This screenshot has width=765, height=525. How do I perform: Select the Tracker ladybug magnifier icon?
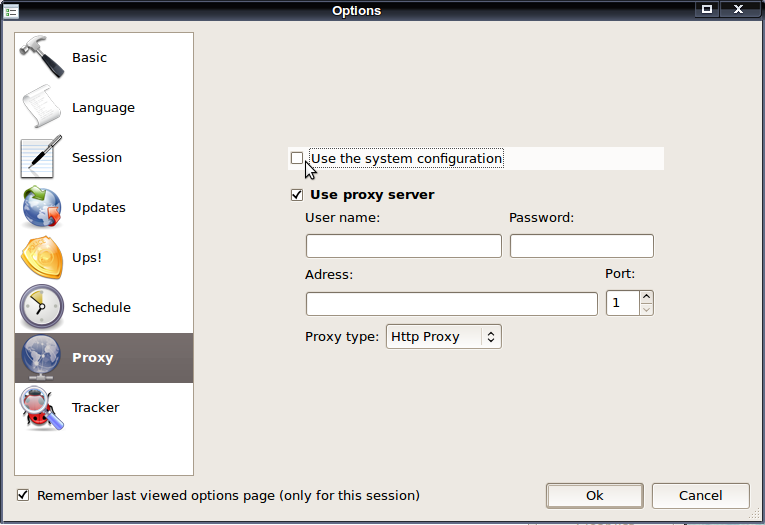click(x=41, y=408)
